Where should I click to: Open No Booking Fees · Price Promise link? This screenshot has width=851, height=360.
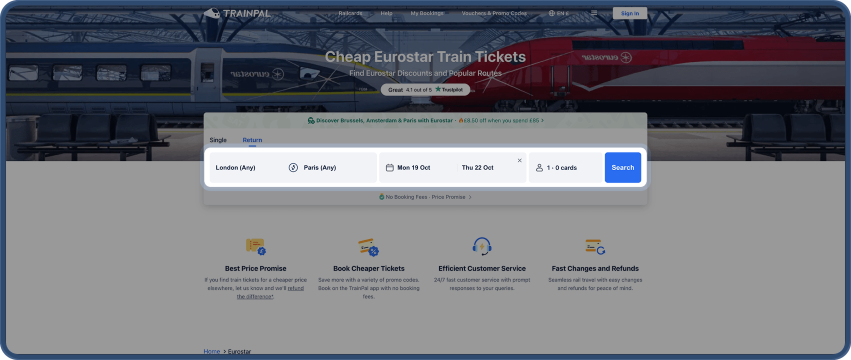(x=426, y=197)
